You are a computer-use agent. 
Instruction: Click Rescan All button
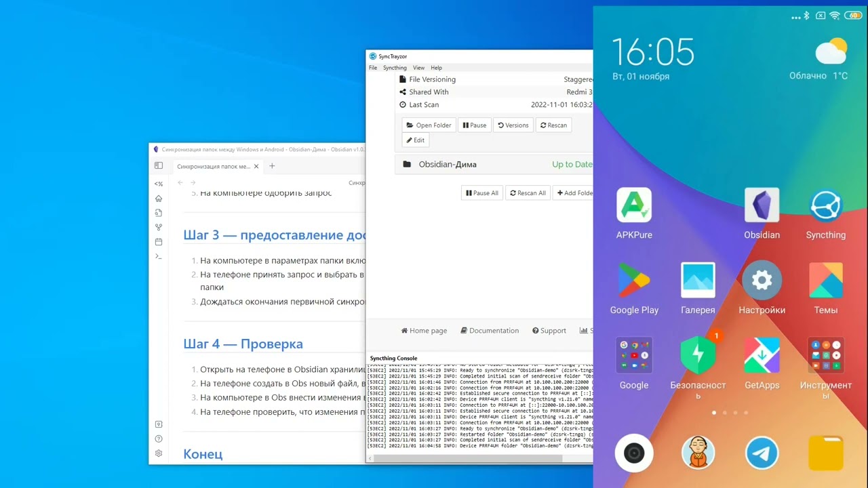[528, 193]
